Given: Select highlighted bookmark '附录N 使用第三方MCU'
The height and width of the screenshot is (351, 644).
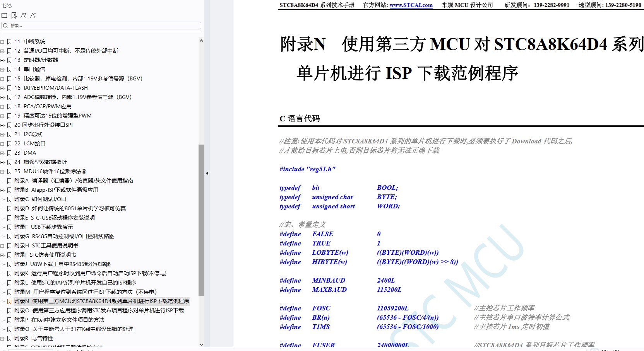Looking at the screenshot, I should [x=102, y=301].
